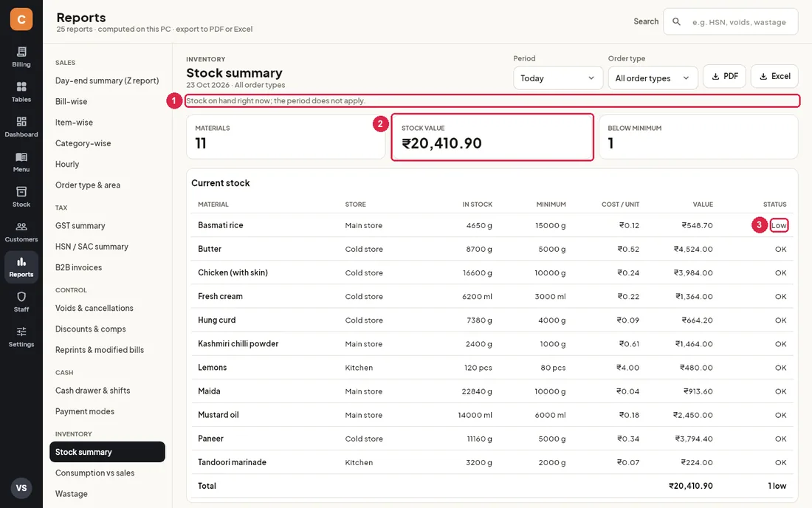Screen dimensions: 812x508
Task: Export the report to Excel
Action: [x=774, y=76]
